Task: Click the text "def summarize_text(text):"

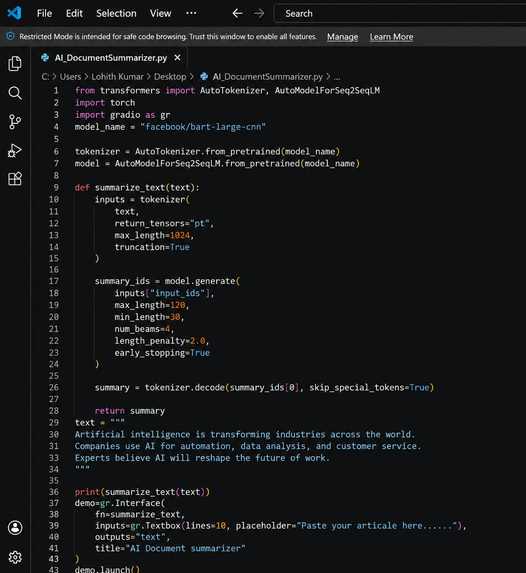Action: (x=137, y=187)
